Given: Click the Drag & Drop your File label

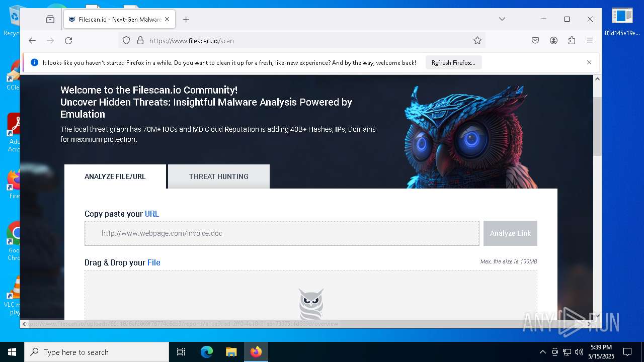Looking at the screenshot, I should [x=122, y=262].
